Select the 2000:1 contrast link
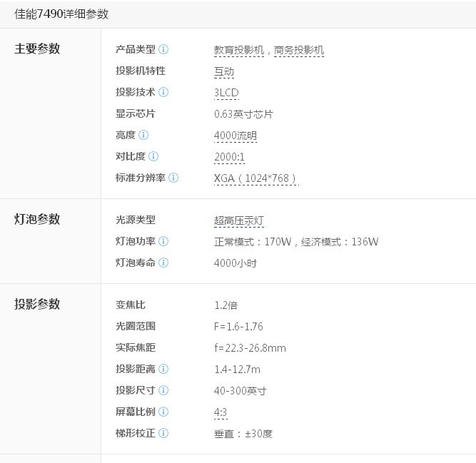The height and width of the screenshot is (463, 476). pyautogui.click(x=229, y=157)
